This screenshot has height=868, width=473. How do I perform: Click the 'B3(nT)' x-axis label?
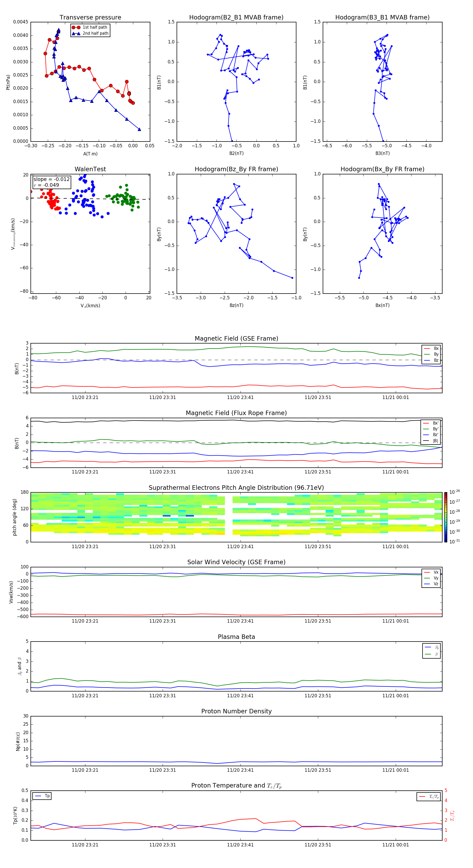[382, 153]
